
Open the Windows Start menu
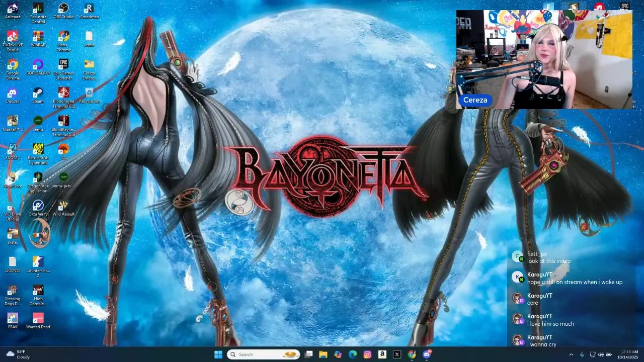[x=218, y=354]
